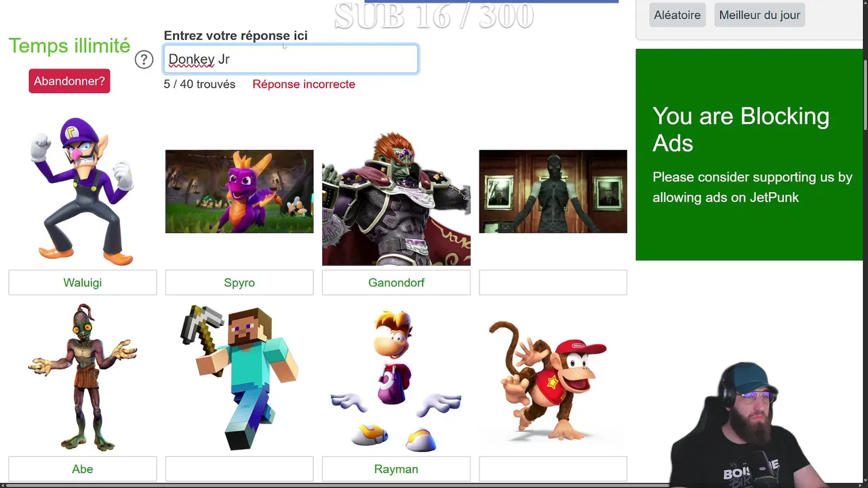Viewport: 868px width, 488px height.
Task: Click the Spyro dragon image
Action: pos(239,191)
